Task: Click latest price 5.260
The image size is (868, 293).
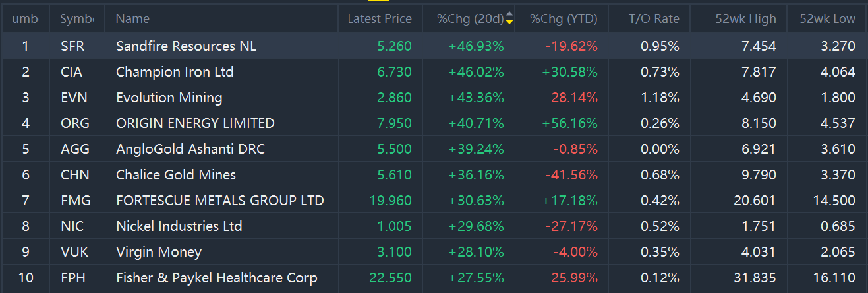Action: point(394,46)
